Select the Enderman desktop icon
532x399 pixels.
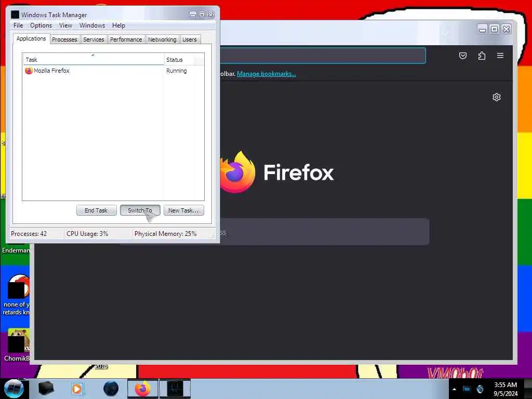(16, 250)
